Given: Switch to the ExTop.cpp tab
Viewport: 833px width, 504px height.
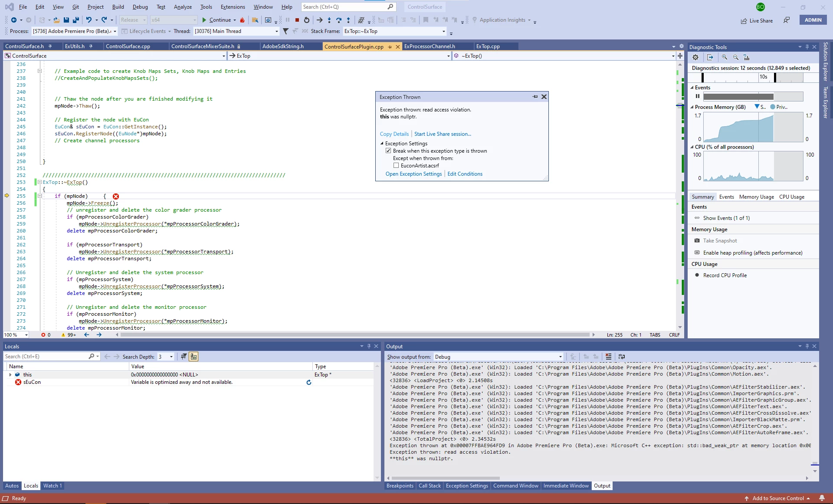Looking at the screenshot, I should tap(488, 46).
